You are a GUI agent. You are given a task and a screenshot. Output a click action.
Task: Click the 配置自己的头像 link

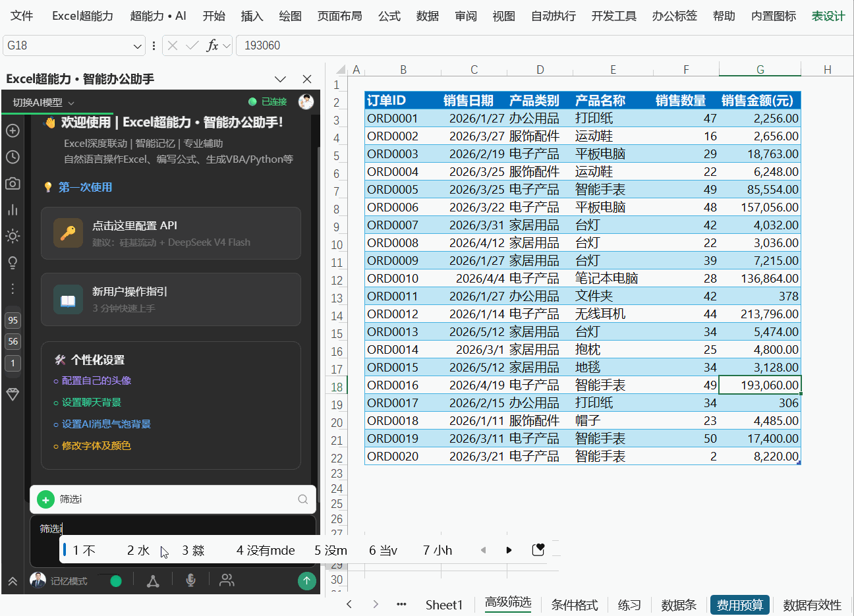[x=96, y=381]
